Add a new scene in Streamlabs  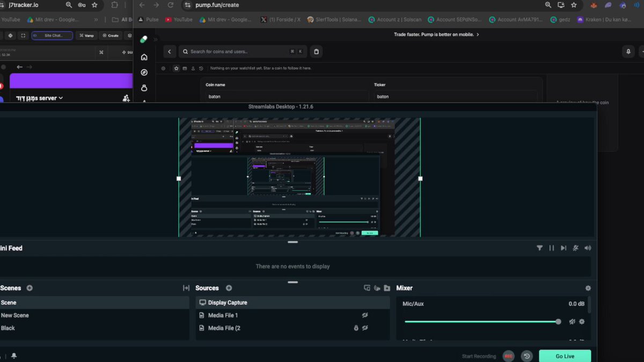(30, 288)
